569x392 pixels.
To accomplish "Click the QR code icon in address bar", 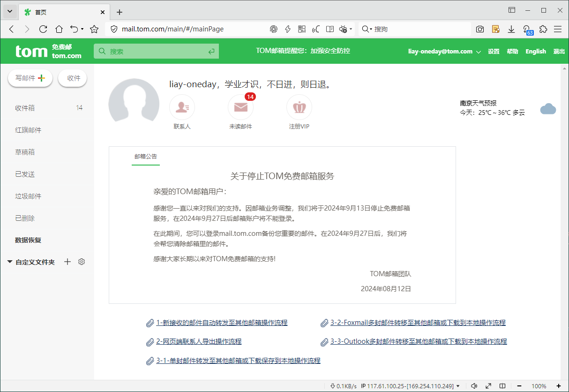I will (x=302, y=29).
